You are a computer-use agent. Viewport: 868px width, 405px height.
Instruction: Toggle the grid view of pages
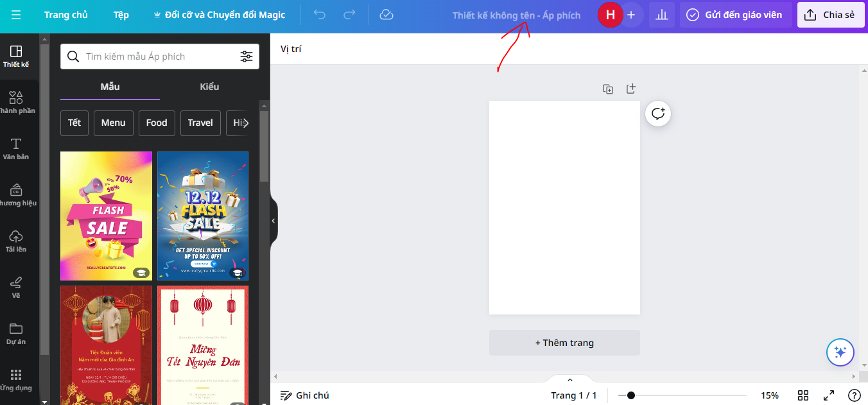click(x=803, y=395)
